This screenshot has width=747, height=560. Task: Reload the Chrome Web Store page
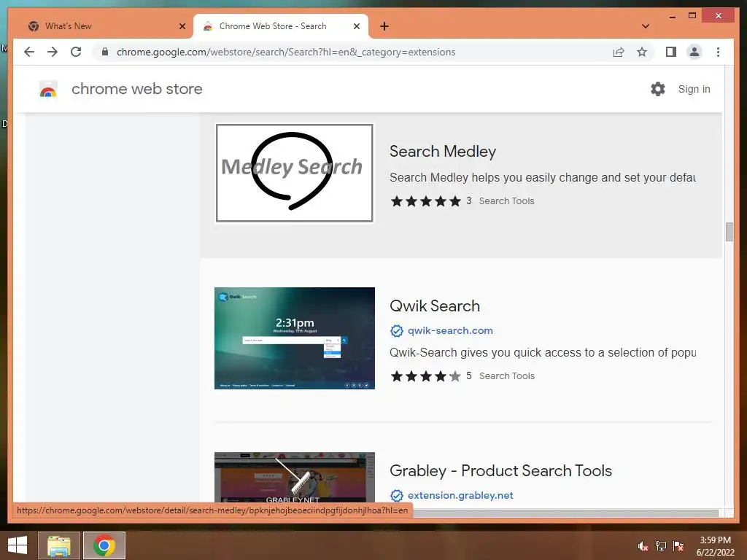[76, 52]
